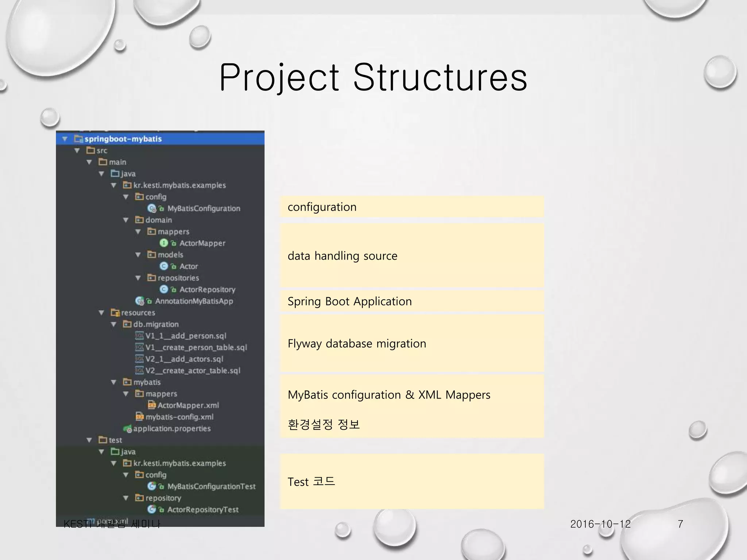Click the V1_1__add_person.sql file icon
This screenshot has height=560, width=747.
(x=139, y=335)
